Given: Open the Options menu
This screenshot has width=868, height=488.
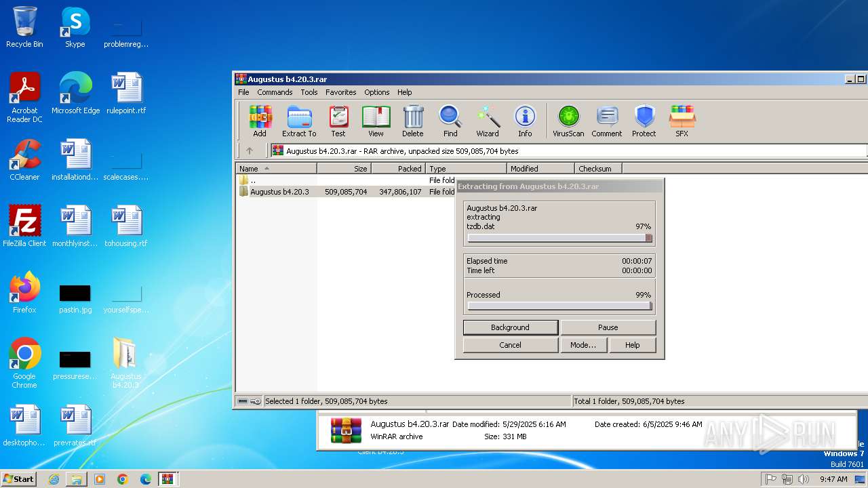Looking at the screenshot, I should 377,92.
